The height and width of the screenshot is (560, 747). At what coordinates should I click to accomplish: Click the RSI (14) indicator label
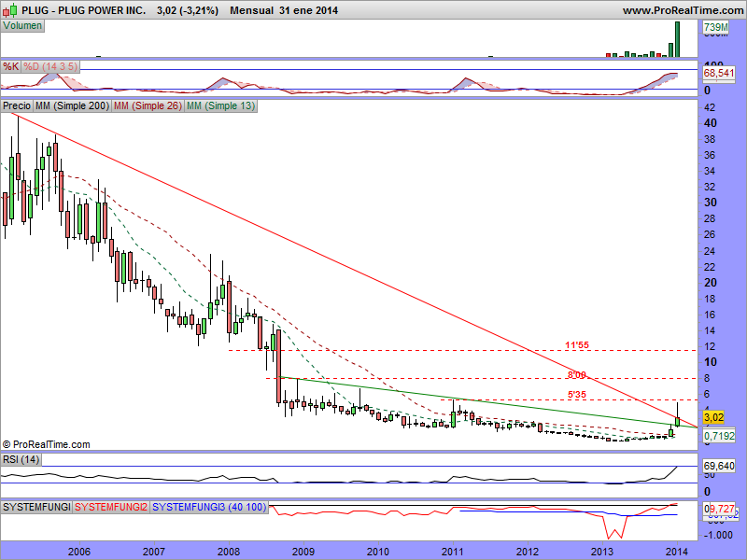(x=21, y=459)
